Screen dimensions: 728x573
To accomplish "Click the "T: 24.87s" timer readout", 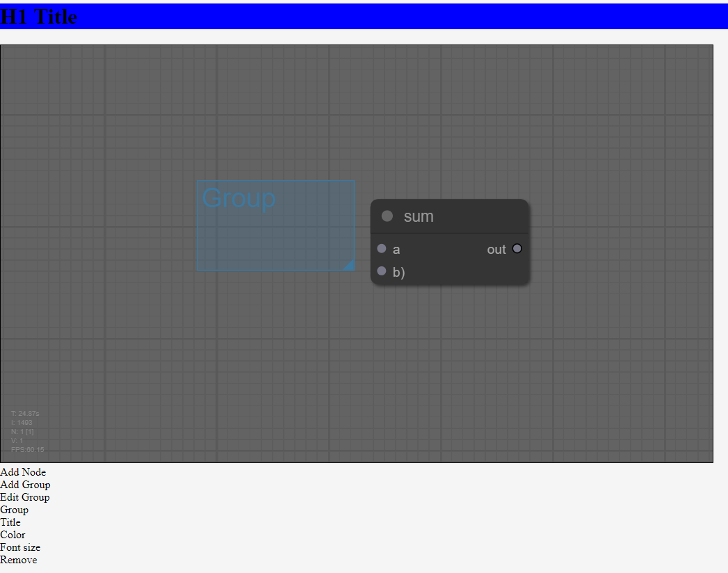I will click(x=24, y=413).
